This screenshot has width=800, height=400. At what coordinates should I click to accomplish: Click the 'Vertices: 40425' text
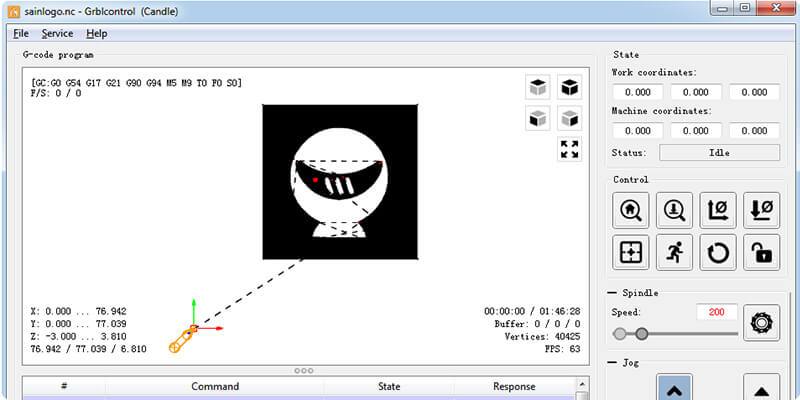542,337
